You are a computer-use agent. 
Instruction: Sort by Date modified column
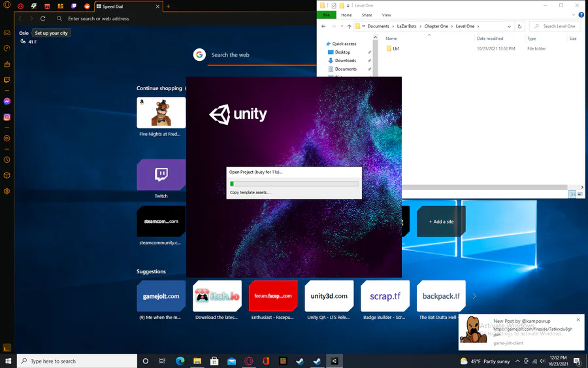click(490, 39)
